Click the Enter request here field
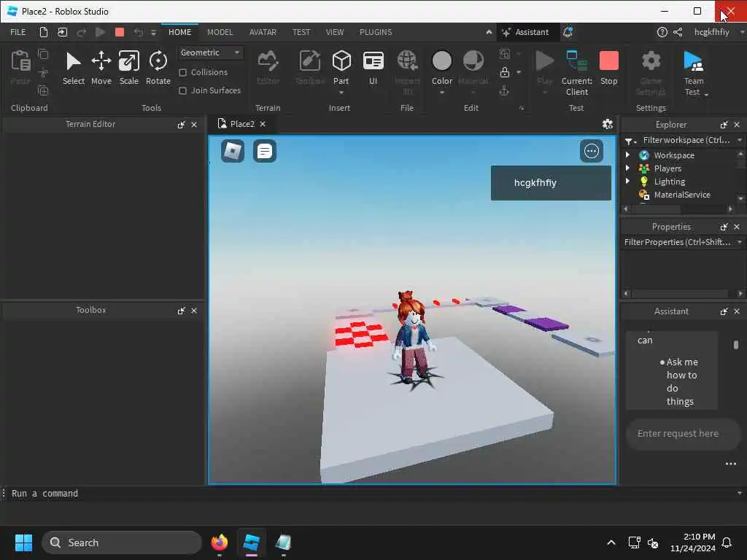The height and width of the screenshot is (560, 747). pos(682,434)
